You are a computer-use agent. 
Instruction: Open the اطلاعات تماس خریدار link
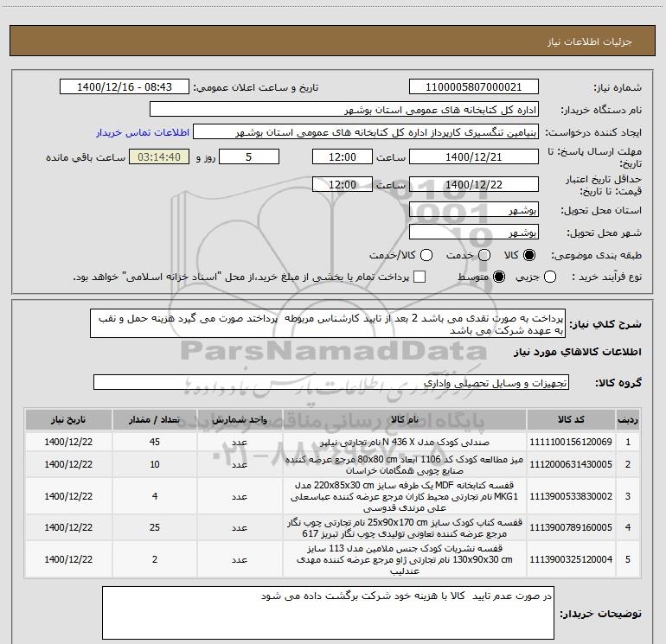pyautogui.click(x=143, y=132)
